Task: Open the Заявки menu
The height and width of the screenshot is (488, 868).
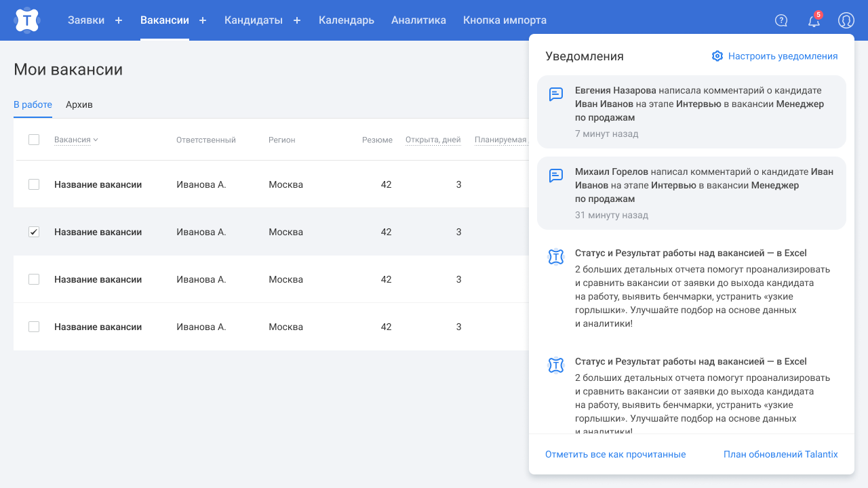Action: pyautogui.click(x=86, y=20)
